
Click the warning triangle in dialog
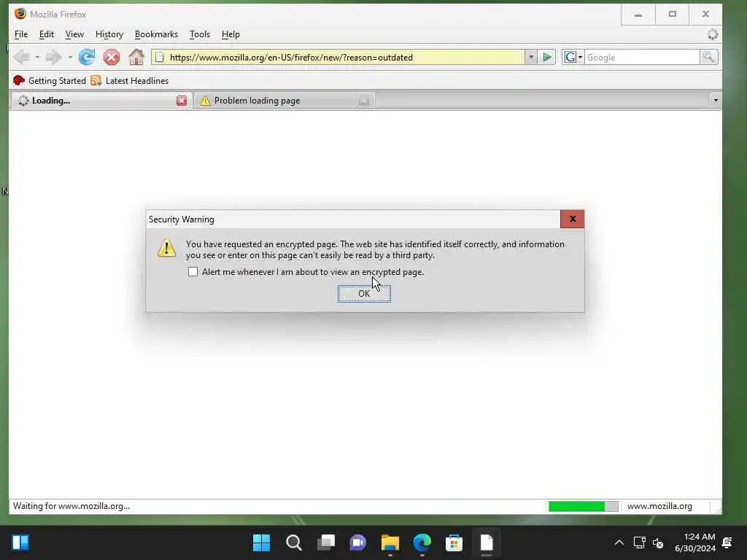(x=167, y=248)
